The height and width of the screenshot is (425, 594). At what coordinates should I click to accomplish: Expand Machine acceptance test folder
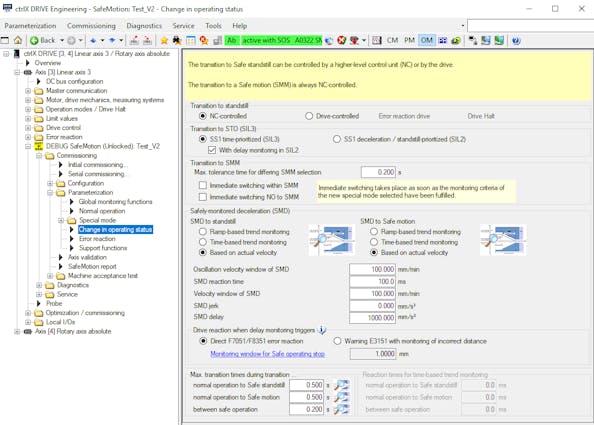click(x=50, y=276)
